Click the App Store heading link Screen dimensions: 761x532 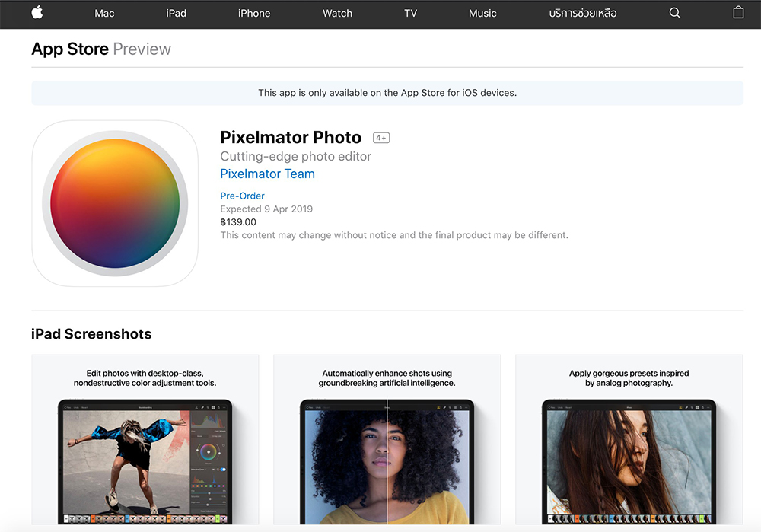(x=70, y=49)
